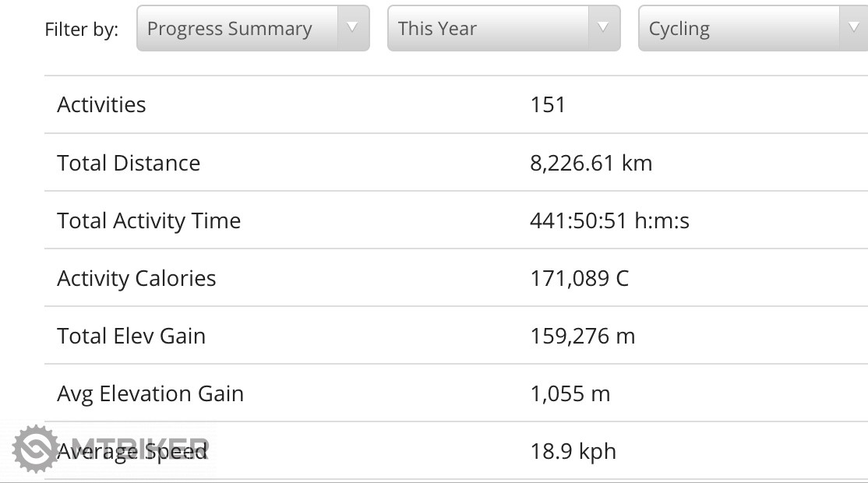868x483 pixels.
Task: Expand the Cycling activity type selector
Action: click(x=740, y=29)
